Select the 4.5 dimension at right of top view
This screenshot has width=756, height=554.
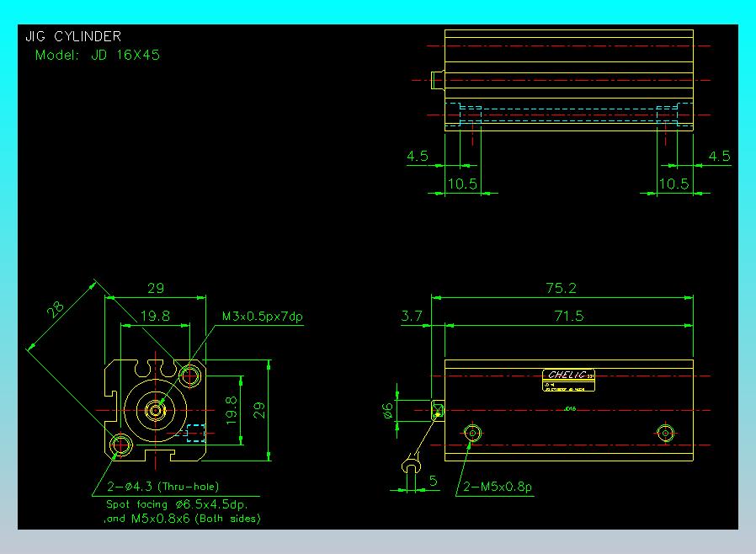coord(719,156)
